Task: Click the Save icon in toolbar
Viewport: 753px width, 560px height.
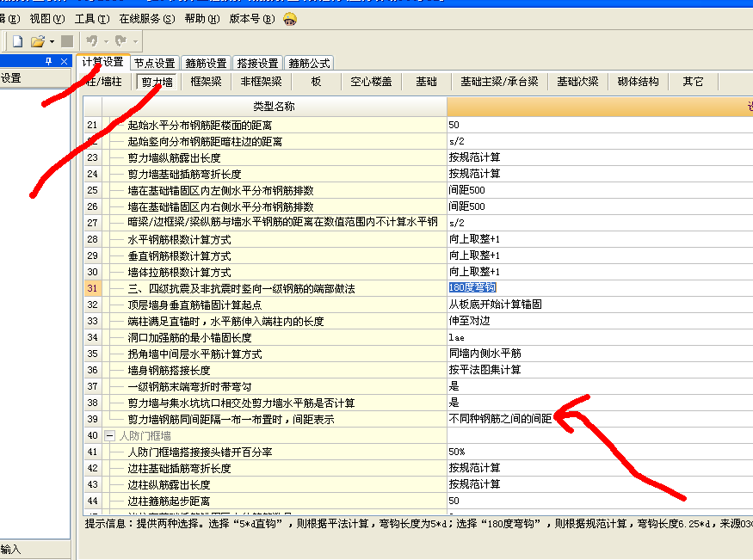Action: click(67, 42)
